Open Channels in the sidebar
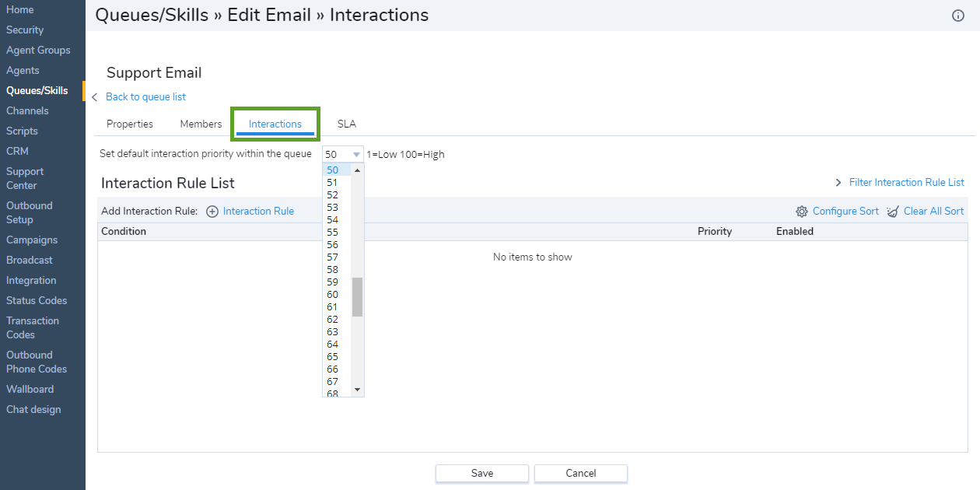 27,110
